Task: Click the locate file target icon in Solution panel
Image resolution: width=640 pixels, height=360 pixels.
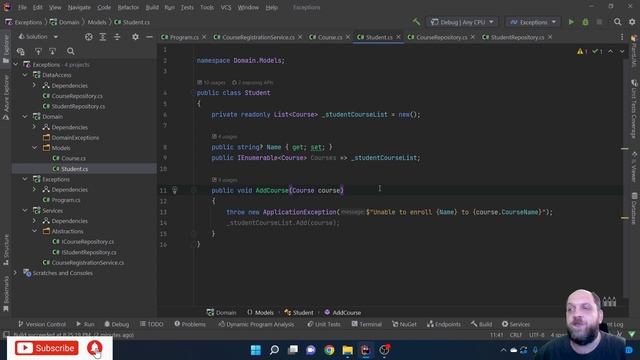Action: tap(89, 37)
